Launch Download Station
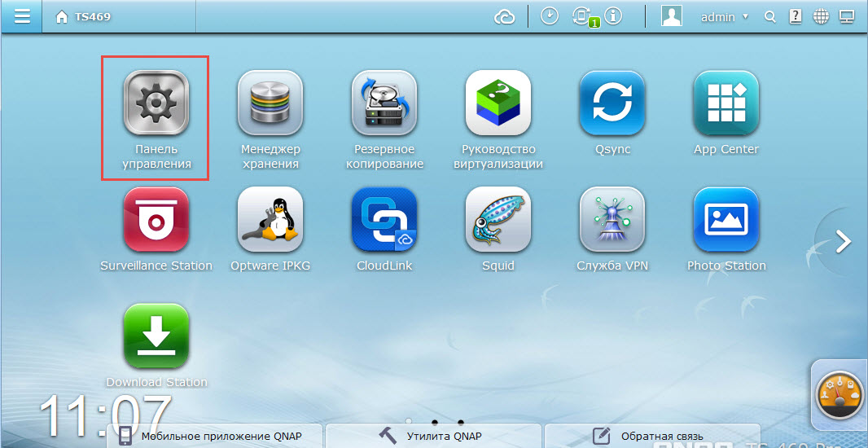Screen dimensions: 868x448 point(156,336)
